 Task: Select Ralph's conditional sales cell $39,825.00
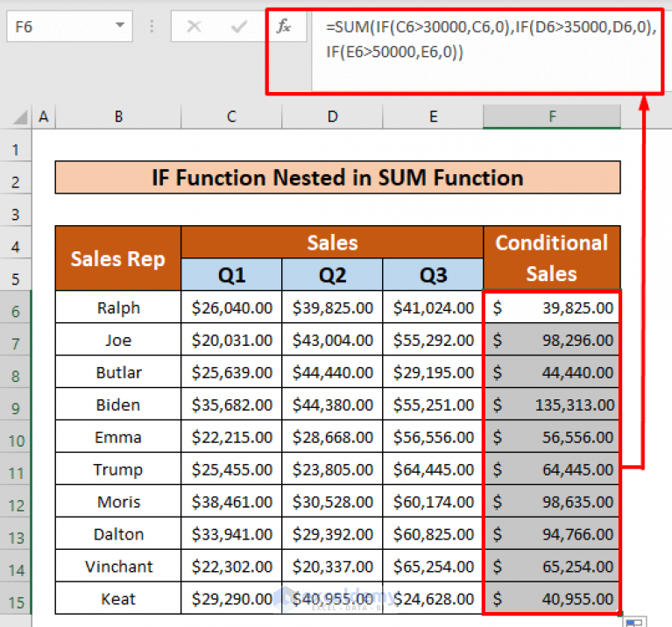[551, 308]
